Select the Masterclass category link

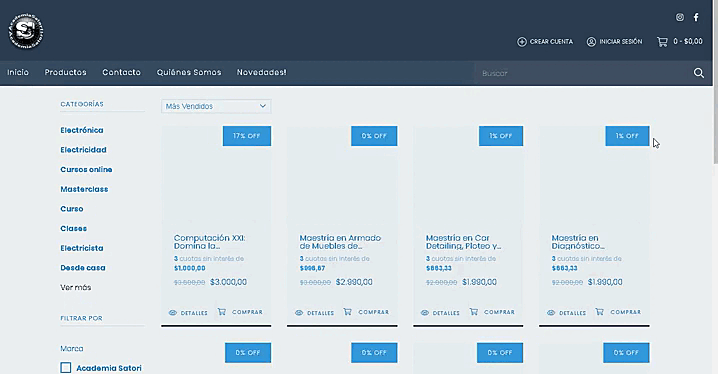tap(84, 189)
